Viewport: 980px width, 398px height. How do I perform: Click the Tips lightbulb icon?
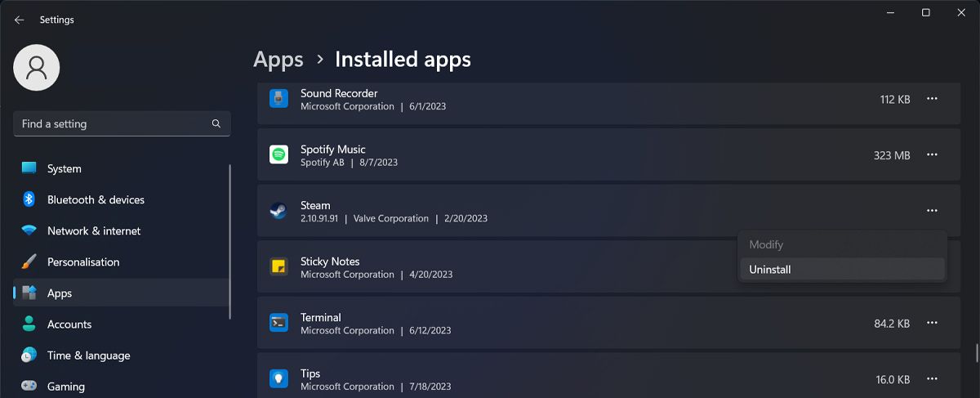click(x=278, y=378)
